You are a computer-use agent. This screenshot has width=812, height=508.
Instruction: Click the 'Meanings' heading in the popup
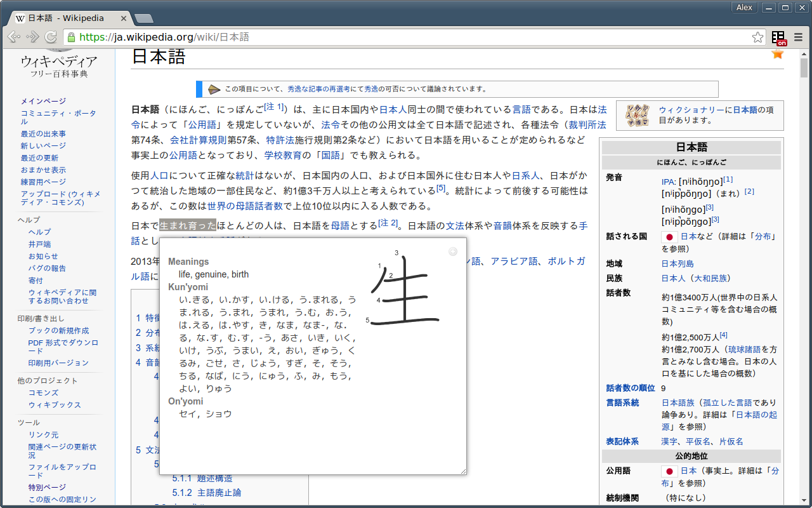click(x=188, y=262)
